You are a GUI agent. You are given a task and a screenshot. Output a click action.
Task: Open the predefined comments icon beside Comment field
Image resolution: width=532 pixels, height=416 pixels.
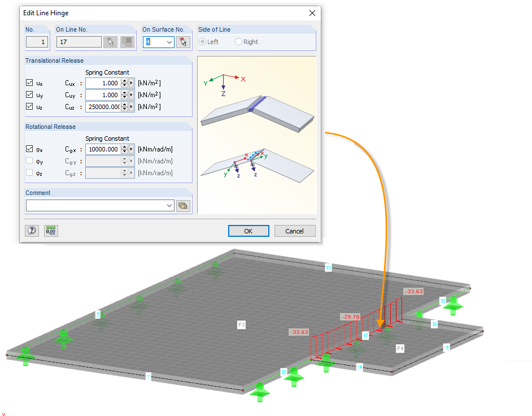(x=183, y=205)
